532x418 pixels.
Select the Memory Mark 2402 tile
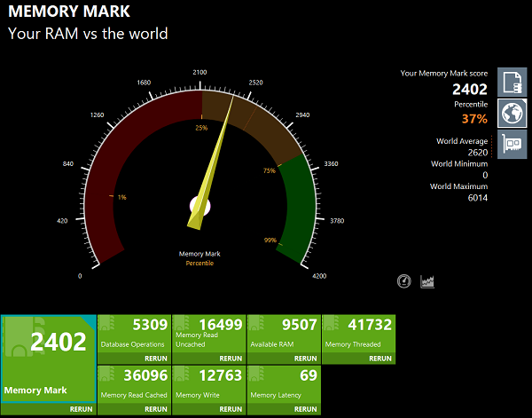coord(49,359)
